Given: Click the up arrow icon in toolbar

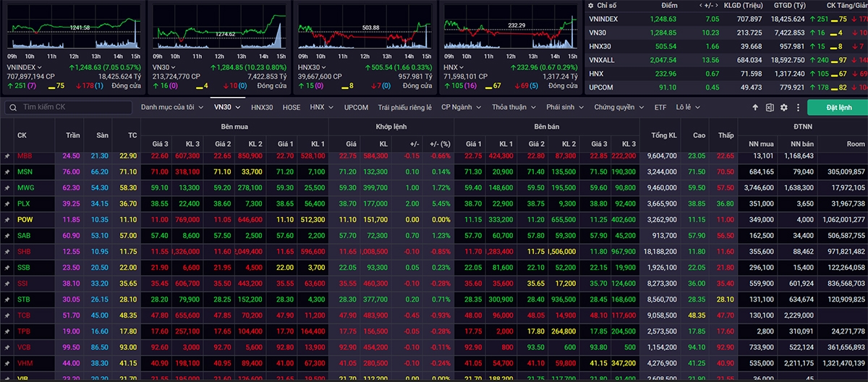Looking at the screenshot, I should [756, 107].
